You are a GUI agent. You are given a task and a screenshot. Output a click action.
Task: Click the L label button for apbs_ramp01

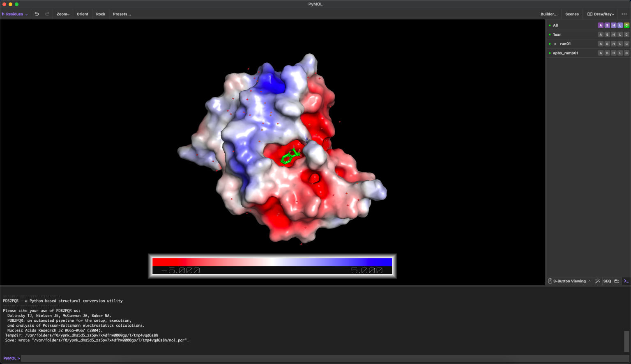tap(620, 53)
